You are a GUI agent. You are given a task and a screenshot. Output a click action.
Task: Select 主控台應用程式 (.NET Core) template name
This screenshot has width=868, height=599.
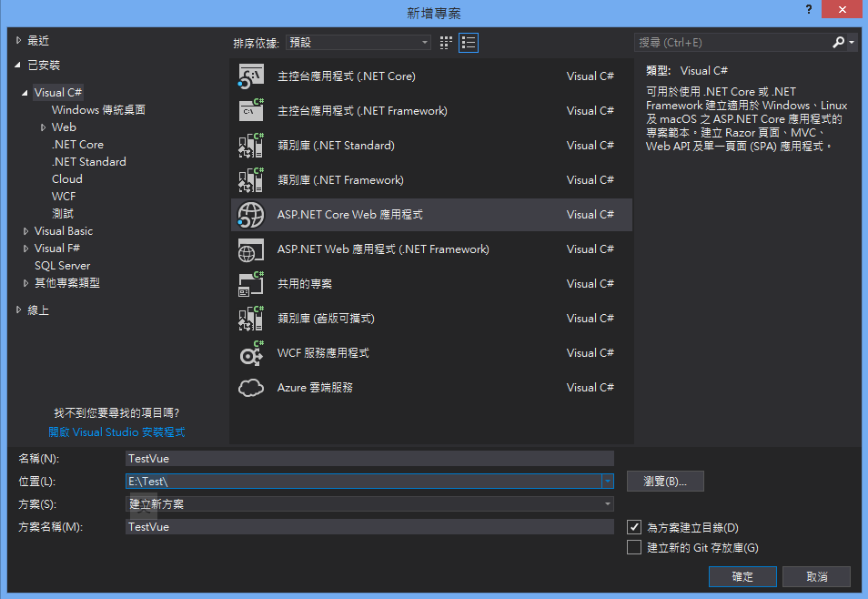(x=347, y=76)
